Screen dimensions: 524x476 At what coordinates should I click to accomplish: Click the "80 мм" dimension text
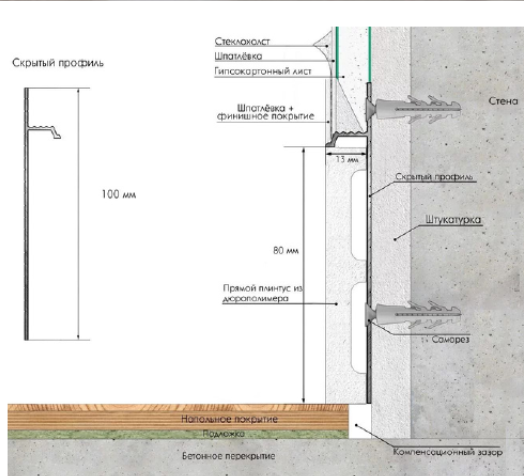coord(286,250)
